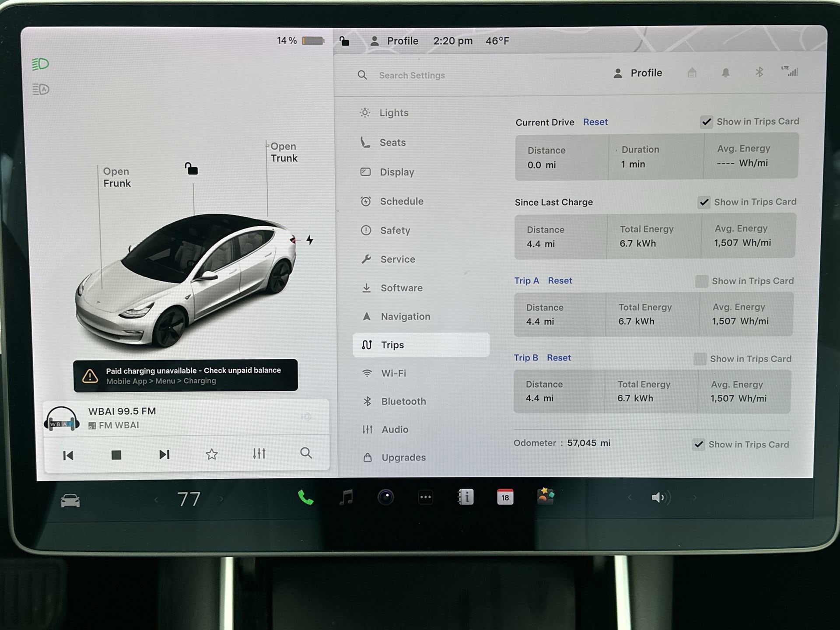
Task: Increase cabin temperature with right chevron
Action: pos(221,499)
